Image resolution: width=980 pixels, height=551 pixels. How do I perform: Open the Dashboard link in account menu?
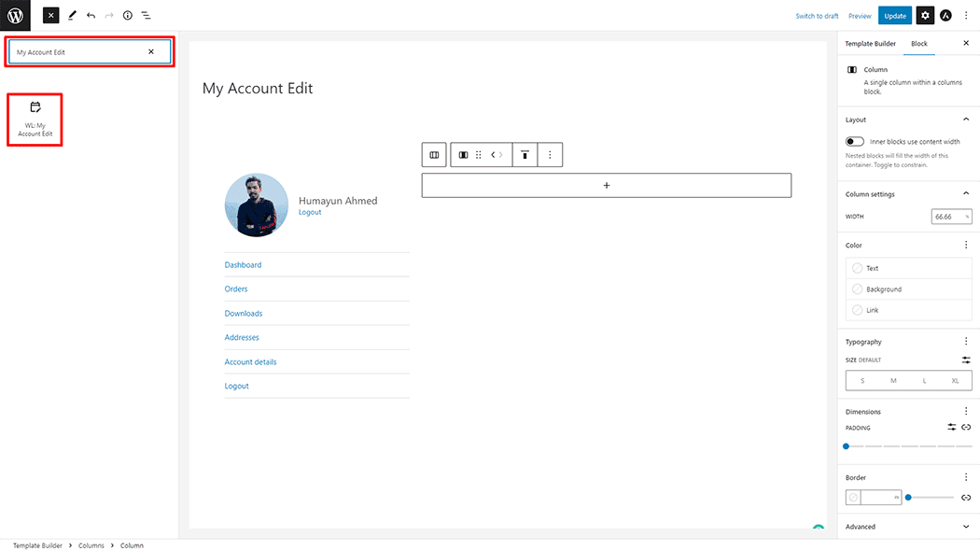pos(243,264)
